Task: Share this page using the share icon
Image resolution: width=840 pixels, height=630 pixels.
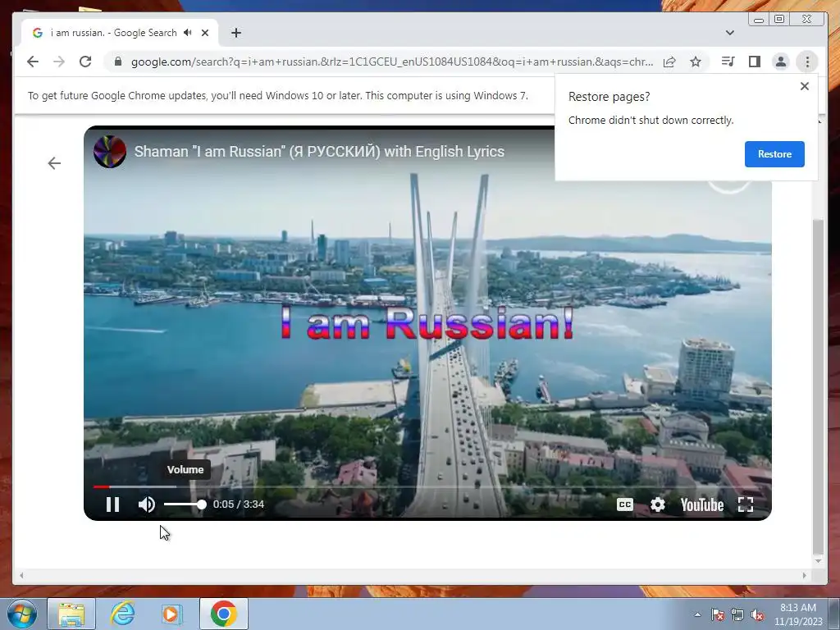Action: tap(669, 62)
